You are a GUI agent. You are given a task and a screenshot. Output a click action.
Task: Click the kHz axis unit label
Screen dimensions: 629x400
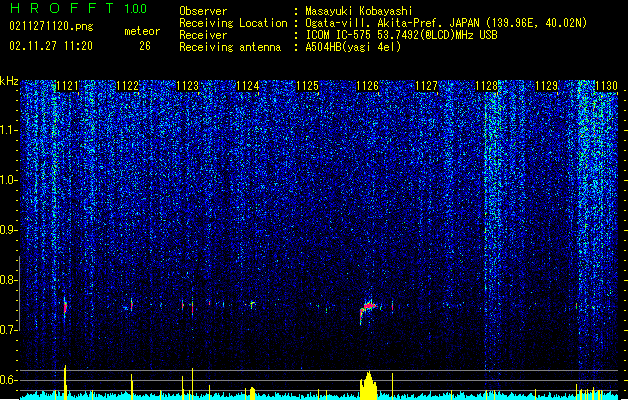click(9, 81)
